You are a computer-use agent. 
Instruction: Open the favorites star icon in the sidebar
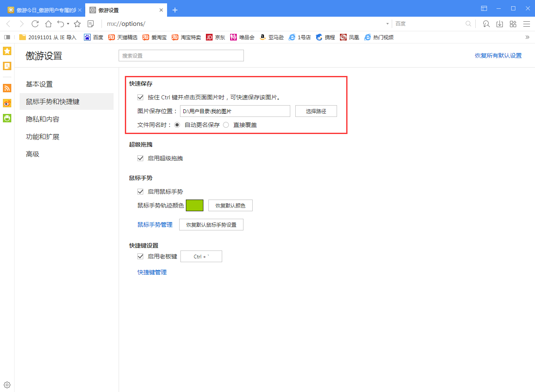click(x=7, y=51)
